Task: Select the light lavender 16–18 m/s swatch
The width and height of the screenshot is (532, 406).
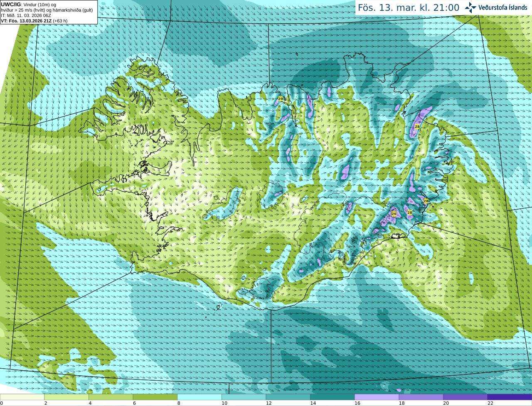Action: click(377, 397)
